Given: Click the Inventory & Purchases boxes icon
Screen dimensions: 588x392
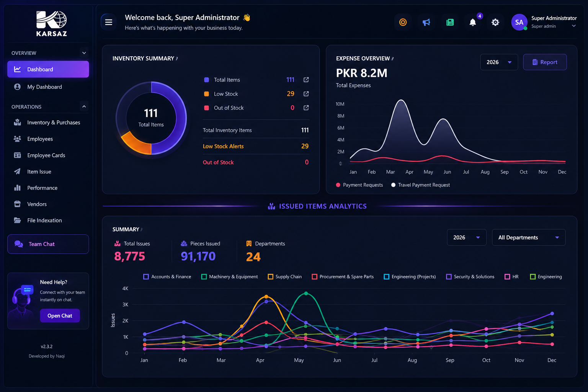Looking at the screenshot, I should (17, 122).
